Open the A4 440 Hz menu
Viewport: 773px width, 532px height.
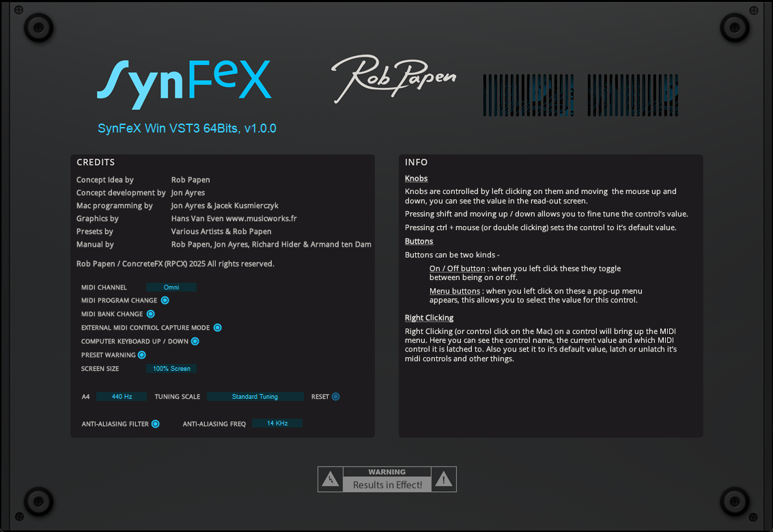pyautogui.click(x=122, y=396)
